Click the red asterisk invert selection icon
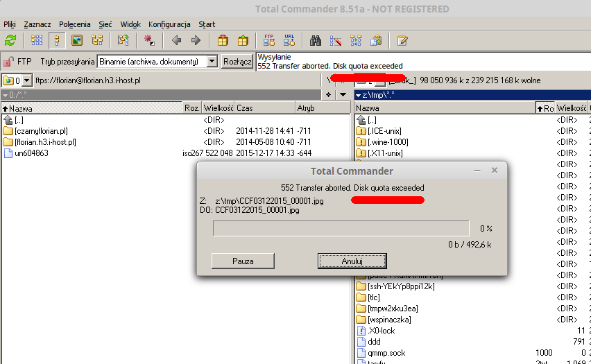This screenshot has width=591, height=364. [149, 40]
